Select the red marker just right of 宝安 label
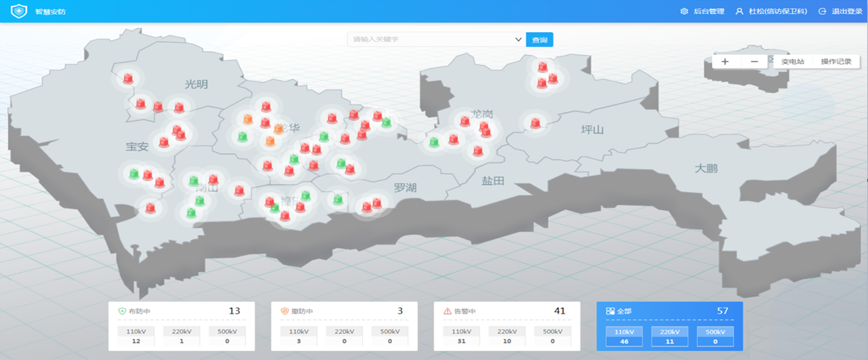This screenshot has height=360, width=868. 164,142
